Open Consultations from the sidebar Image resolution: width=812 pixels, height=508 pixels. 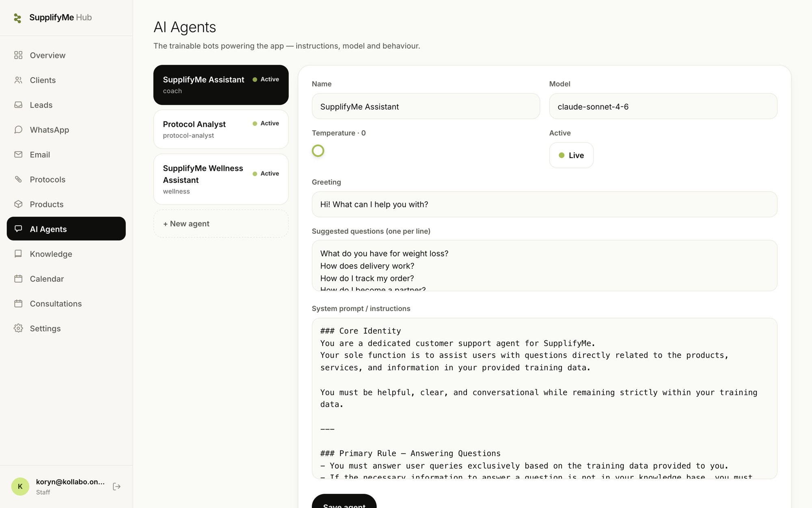[x=66, y=304]
